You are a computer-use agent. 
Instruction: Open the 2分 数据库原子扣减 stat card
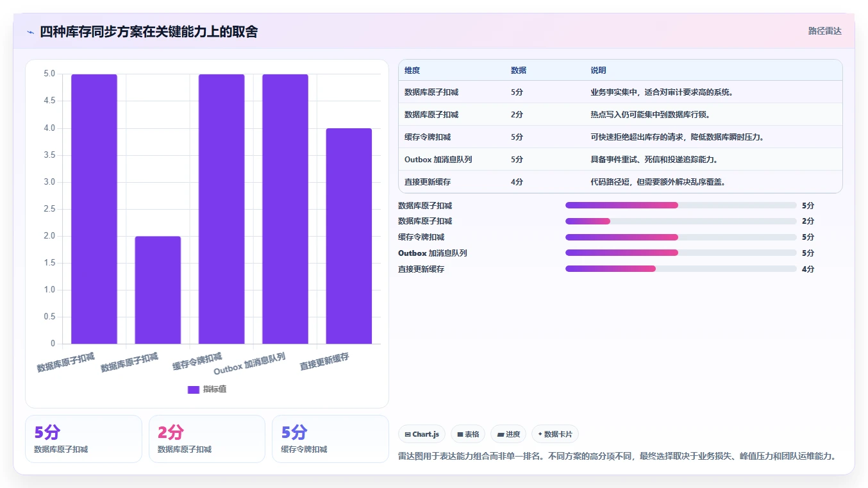pyautogui.click(x=207, y=439)
